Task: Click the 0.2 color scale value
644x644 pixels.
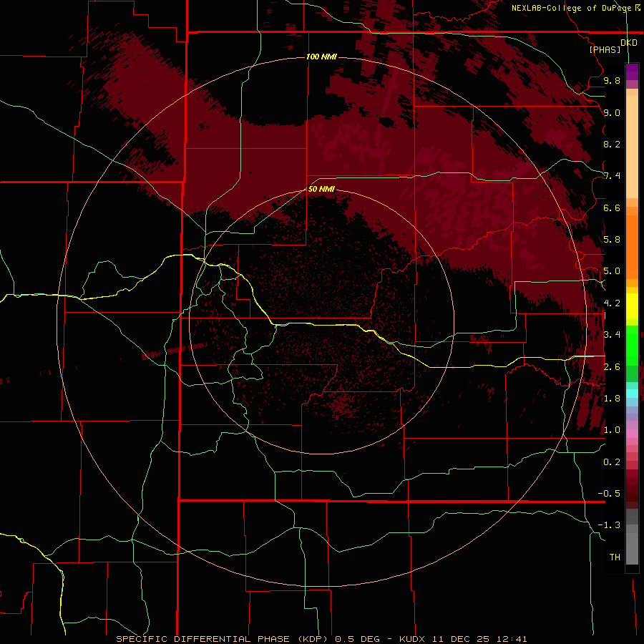Action: pos(612,462)
